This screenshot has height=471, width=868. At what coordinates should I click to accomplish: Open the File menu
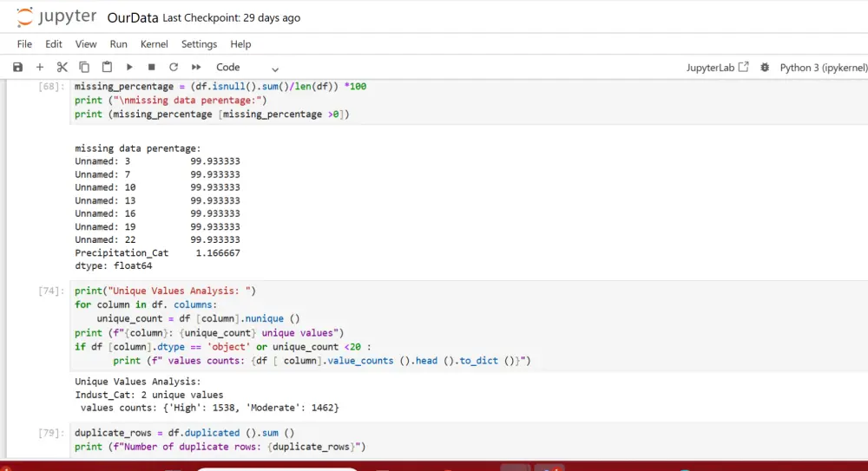(x=24, y=43)
